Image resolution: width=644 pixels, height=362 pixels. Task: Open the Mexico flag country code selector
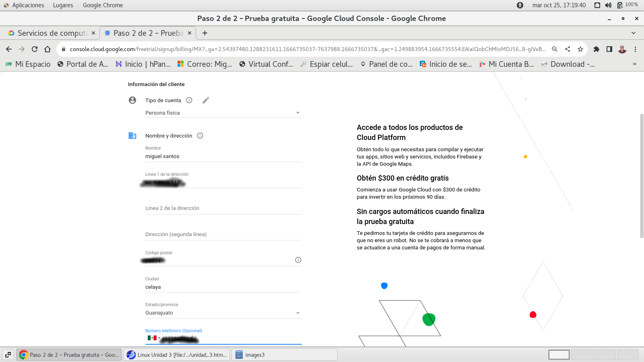153,338
